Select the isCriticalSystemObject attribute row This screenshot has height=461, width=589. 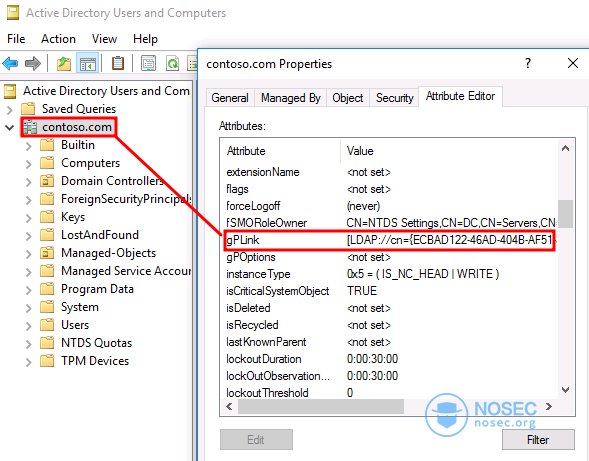[389, 291]
